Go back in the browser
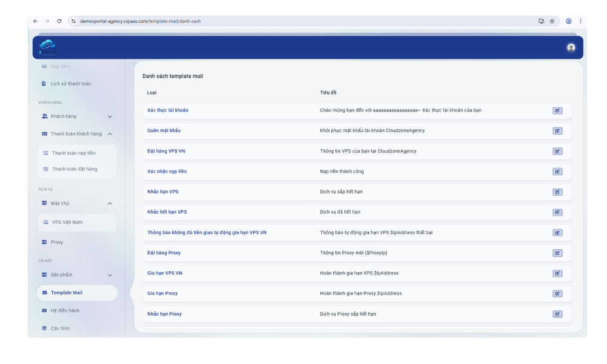Image resolution: width=607 pixels, height=364 pixels. (36, 21)
